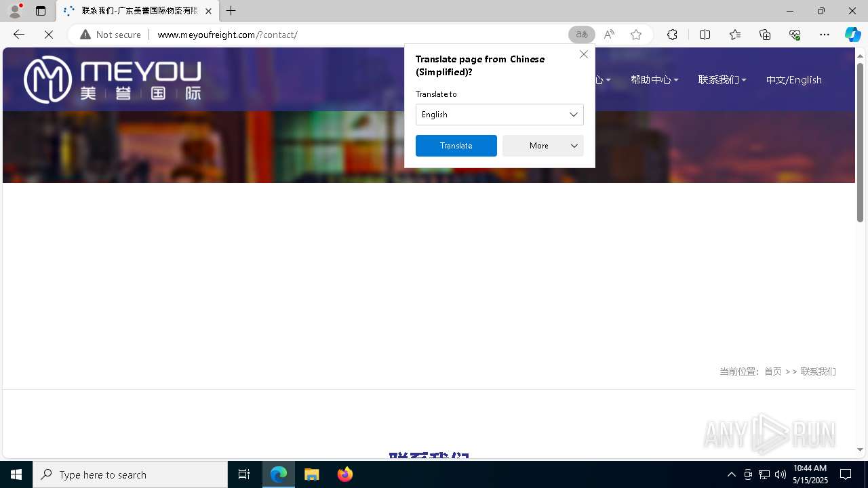868x488 pixels.
Task: Open the notification center icon
Action: (x=846, y=474)
